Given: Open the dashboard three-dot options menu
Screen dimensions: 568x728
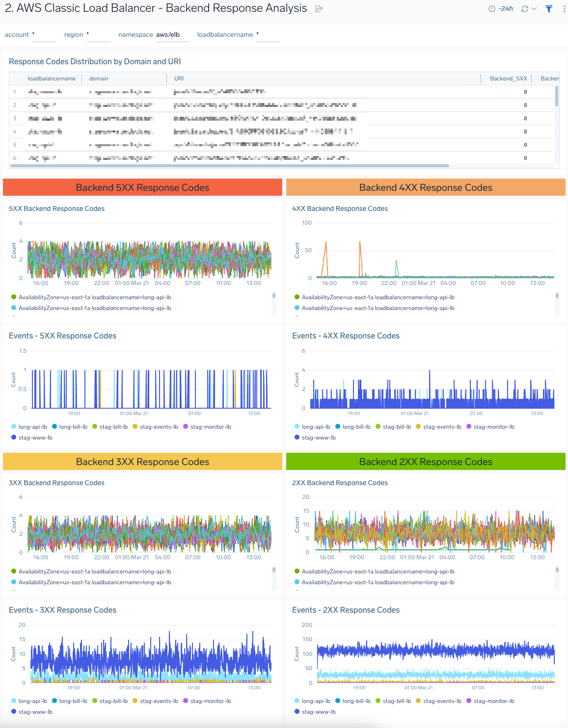Looking at the screenshot, I should (x=563, y=8).
